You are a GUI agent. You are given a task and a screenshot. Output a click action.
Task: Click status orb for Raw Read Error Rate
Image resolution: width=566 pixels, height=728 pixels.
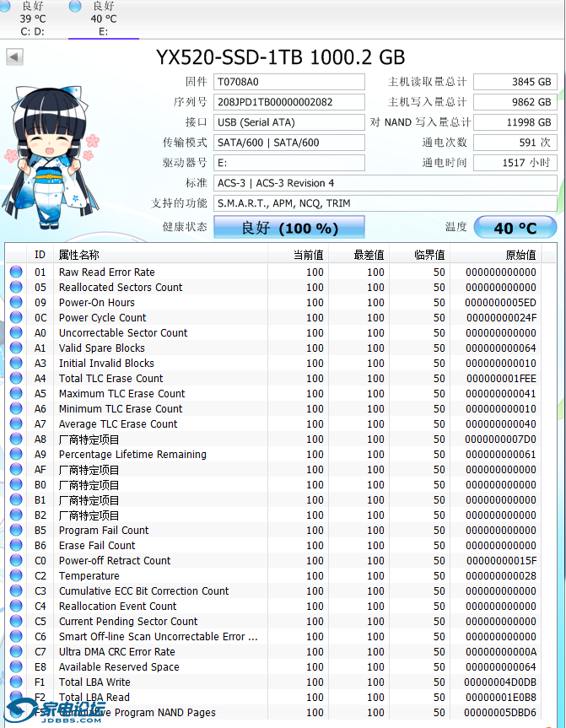(x=16, y=272)
